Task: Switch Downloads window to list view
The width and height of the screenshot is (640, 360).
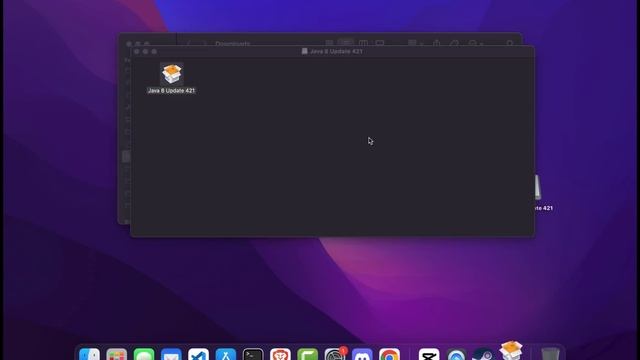Action: 346,43
